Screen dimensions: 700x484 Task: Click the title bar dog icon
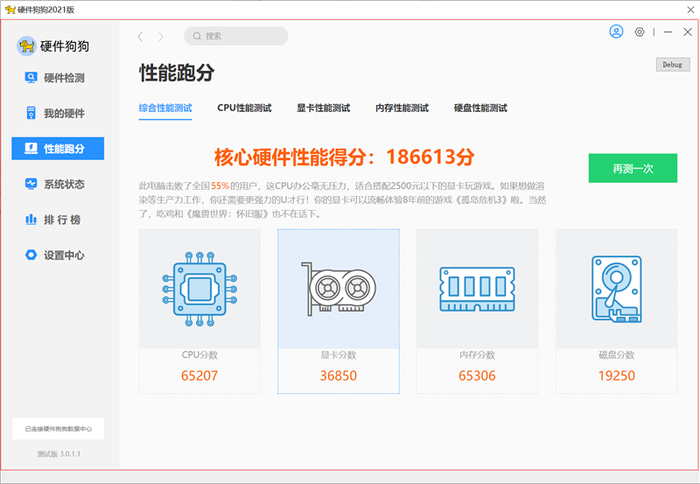[x=10, y=10]
